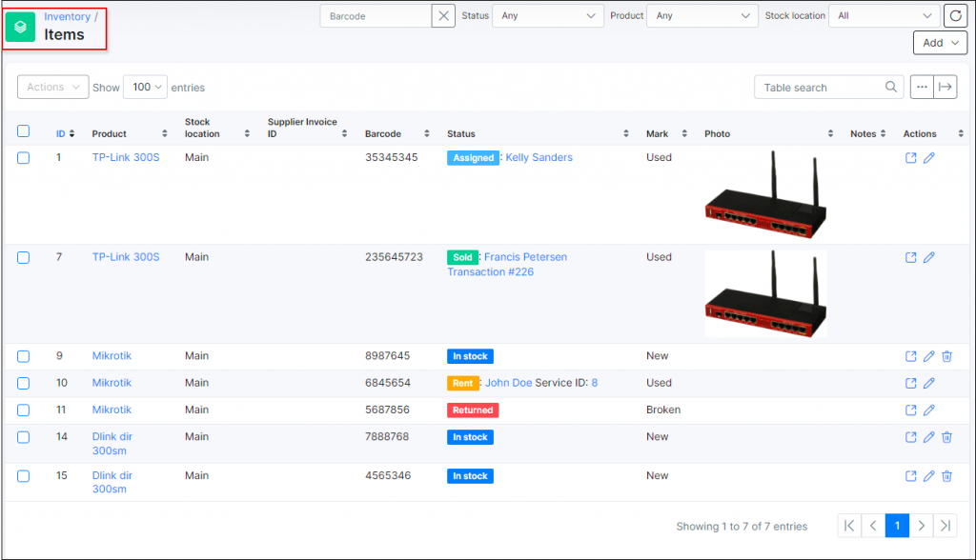Image resolution: width=976 pixels, height=560 pixels.
Task: Open the ellipsis options icon near Table search
Action: tap(922, 87)
